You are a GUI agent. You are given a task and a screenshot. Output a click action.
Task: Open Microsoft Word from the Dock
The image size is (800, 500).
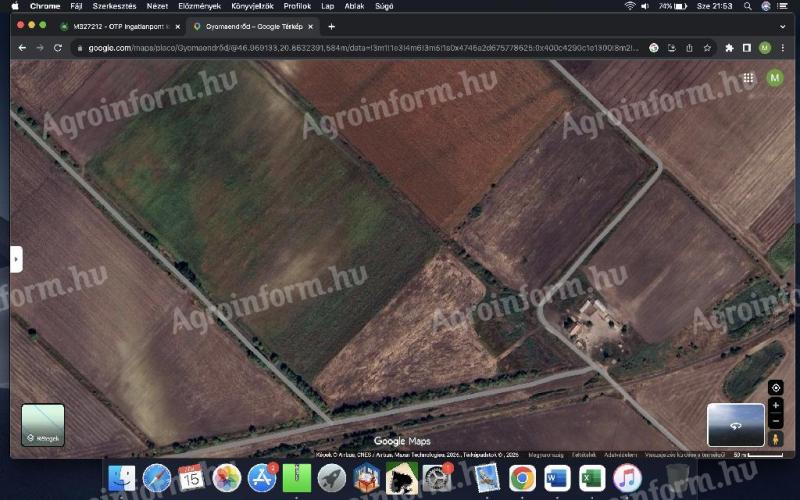pyautogui.click(x=557, y=478)
